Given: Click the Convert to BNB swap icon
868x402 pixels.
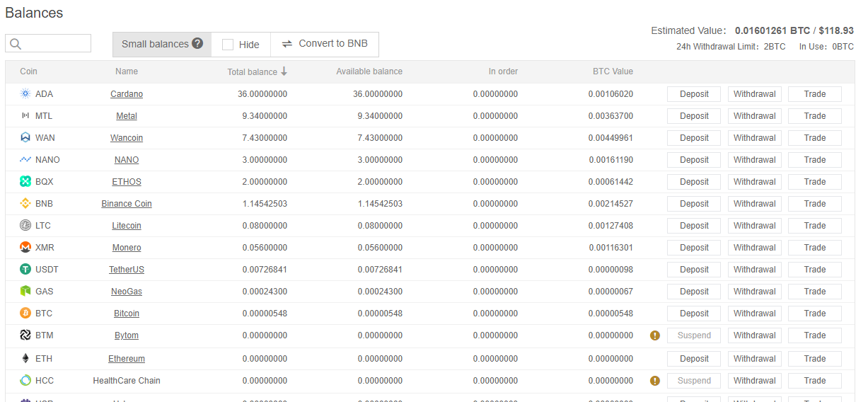Looking at the screenshot, I should [x=287, y=44].
